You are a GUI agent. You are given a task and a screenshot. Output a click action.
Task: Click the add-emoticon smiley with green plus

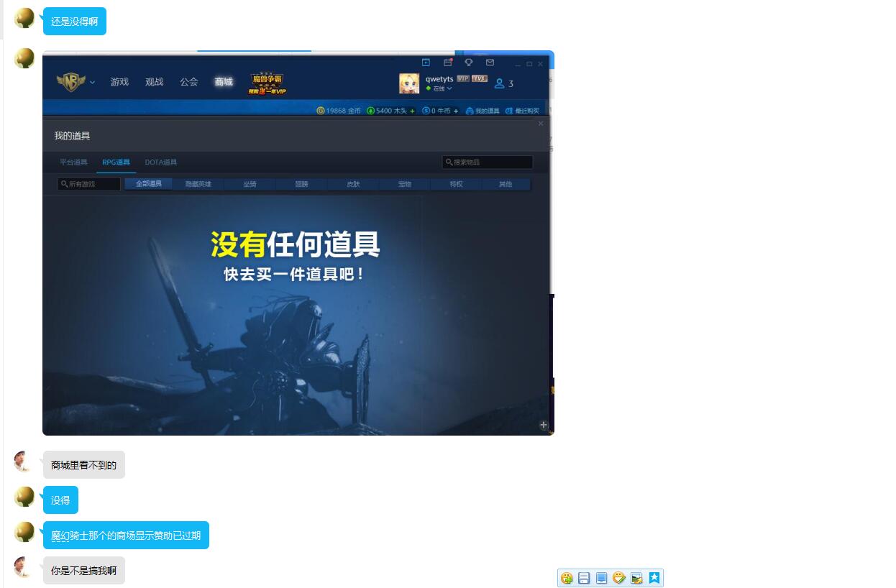point(567,578)
